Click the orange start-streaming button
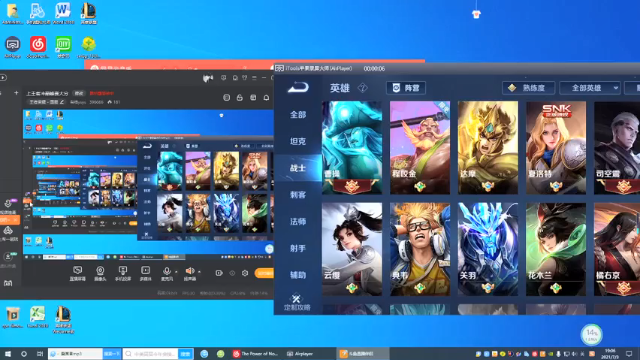Viewport: 640px width, 360px height. click(264, 273)
